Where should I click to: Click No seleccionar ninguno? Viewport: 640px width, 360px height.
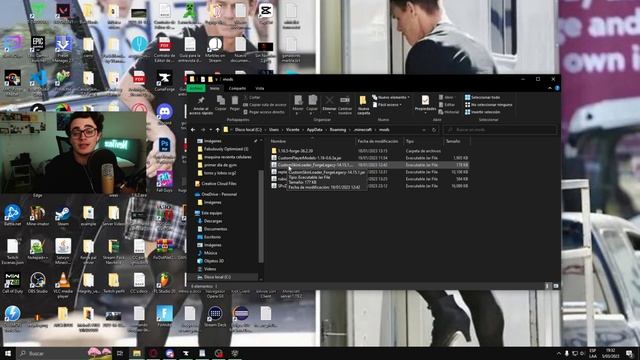[x=489, y=105]
